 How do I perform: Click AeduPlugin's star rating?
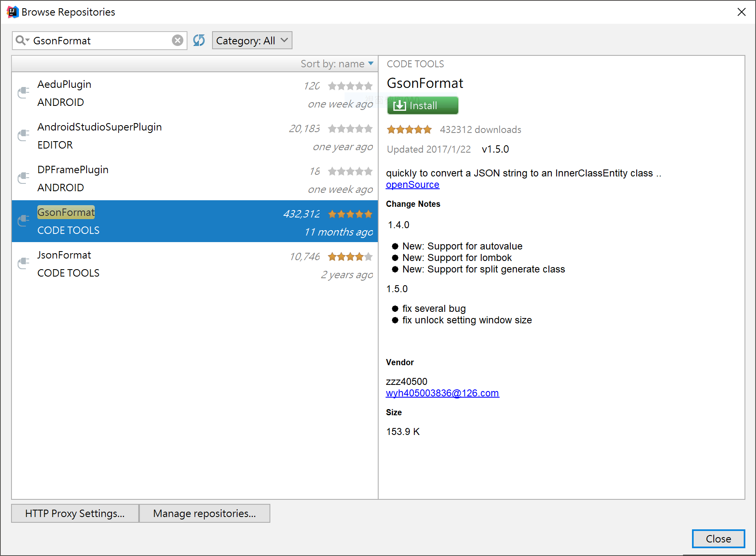click(x=350, y=86)
